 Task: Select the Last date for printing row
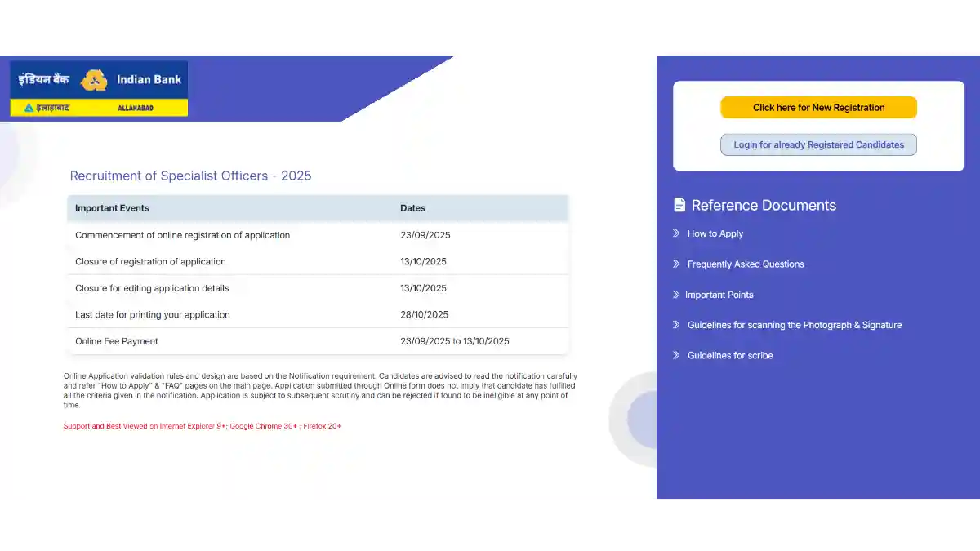tap(317, 315)
